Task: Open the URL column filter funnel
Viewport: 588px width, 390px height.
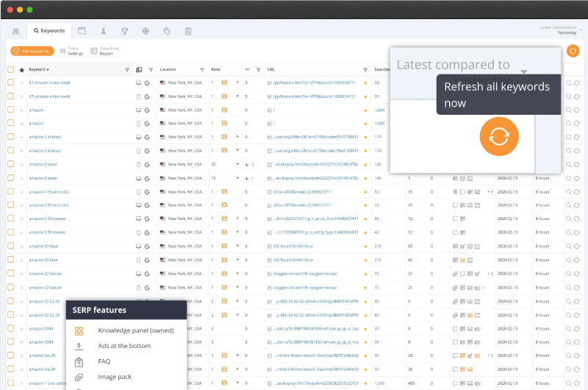Action: coord(365,70)
